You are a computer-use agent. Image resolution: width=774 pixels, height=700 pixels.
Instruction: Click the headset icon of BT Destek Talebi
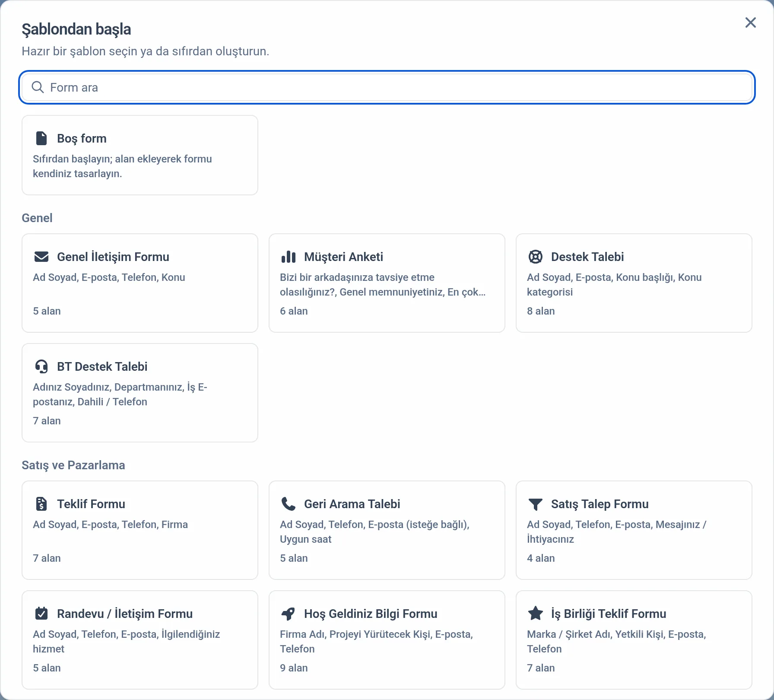[x=41, y=366]
